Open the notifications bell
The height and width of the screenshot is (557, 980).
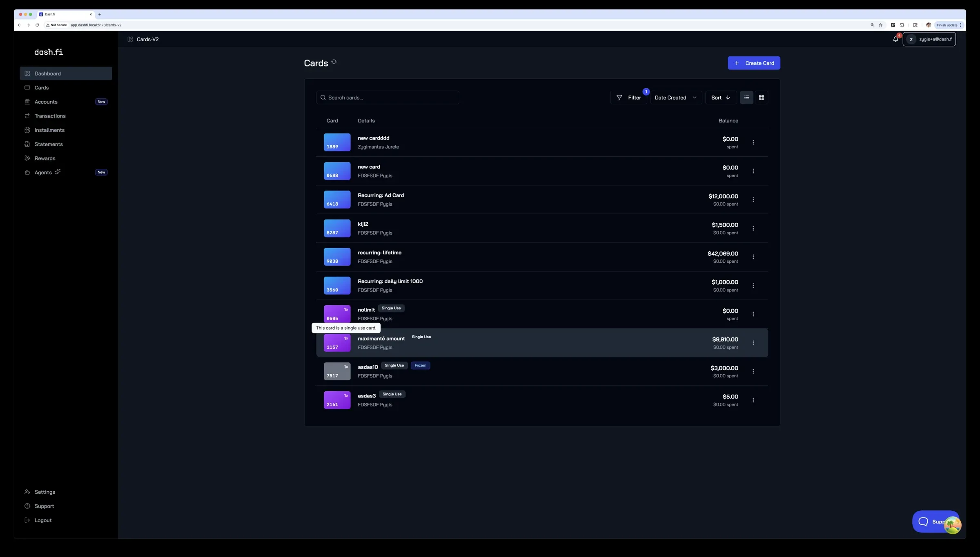tap(895, 39)
